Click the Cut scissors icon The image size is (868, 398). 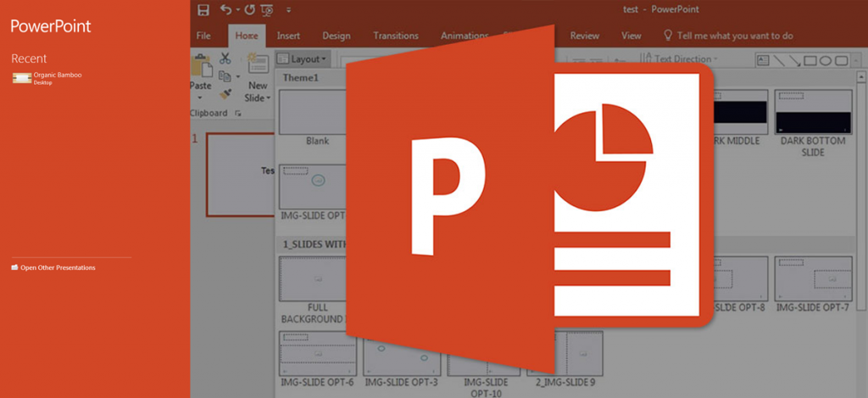click(x=225, y=59)
